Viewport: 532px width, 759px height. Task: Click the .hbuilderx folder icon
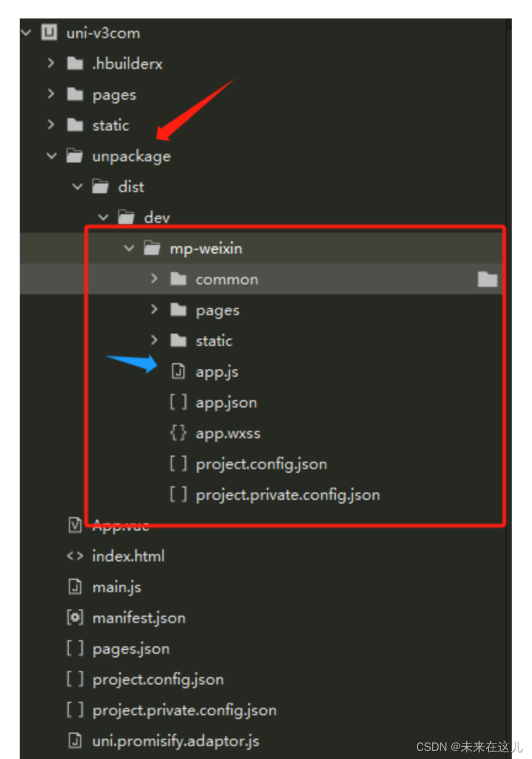pyautogui.click(x=75, y=63)
